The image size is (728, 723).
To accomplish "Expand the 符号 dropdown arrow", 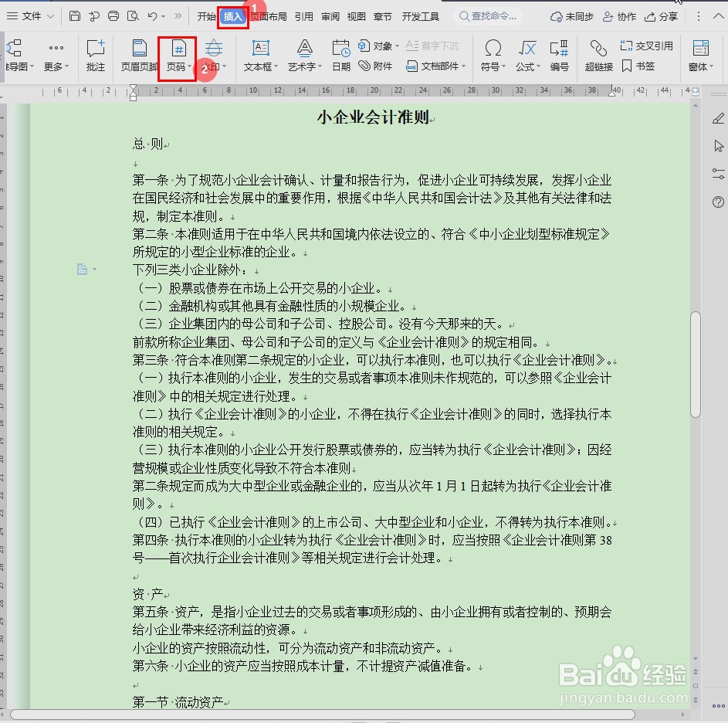I will tap(504, 67).
